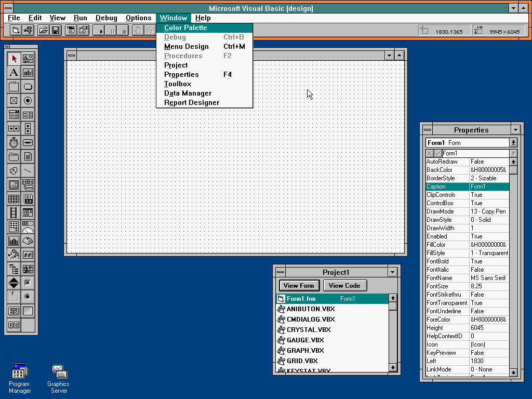Click the New Form toolbar button
This screenshot has height=399, width=532.
pyautogui.click(x=16, y=31)
